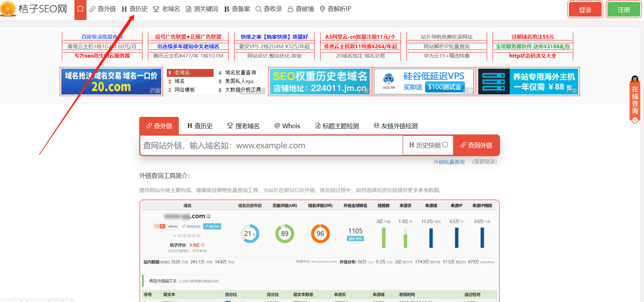The height and width of the screenshot is (302, 644).
Task: Open the 网站设计.整站优化.咨询 link
Action: 274,56
